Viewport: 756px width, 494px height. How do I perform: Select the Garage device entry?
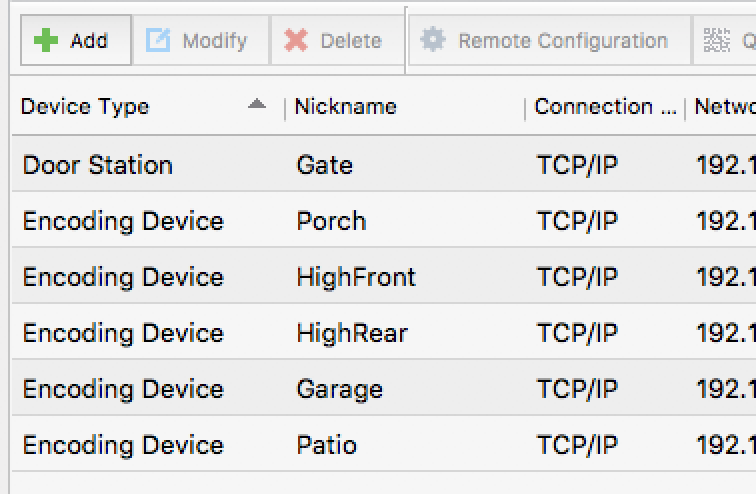(x=339, y=389)
